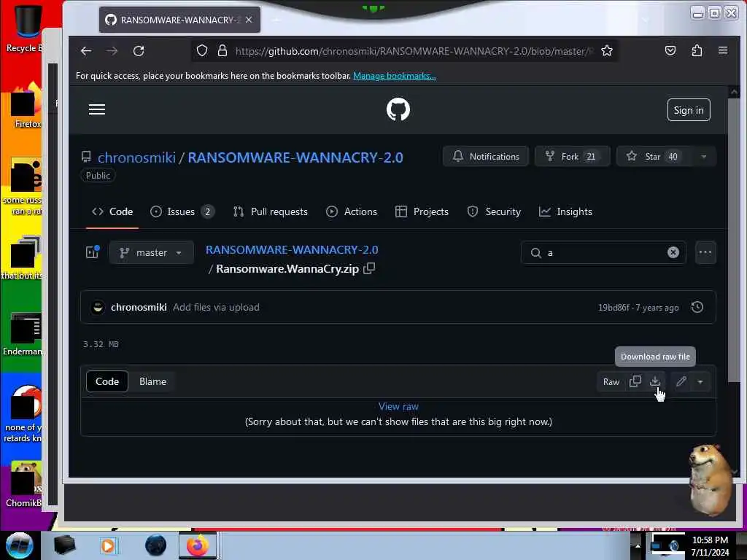Open the Actions tab
747x560 pixels.
[x=352, y=211]
